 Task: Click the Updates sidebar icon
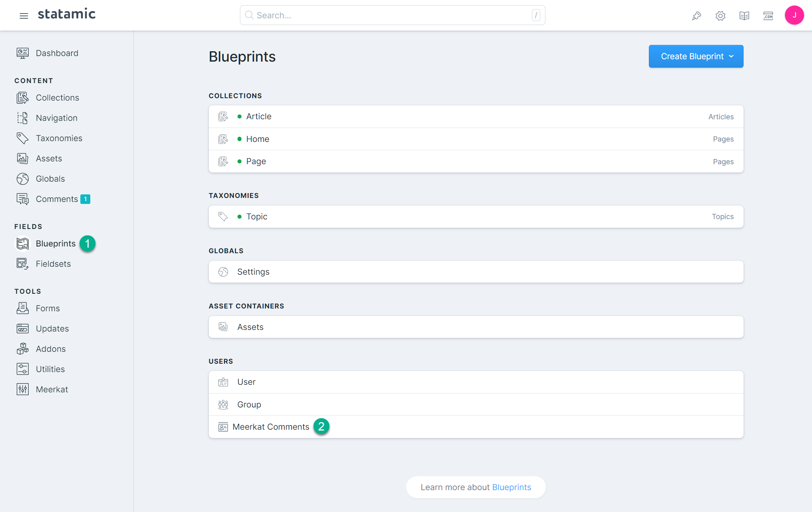tap(23, 329)
